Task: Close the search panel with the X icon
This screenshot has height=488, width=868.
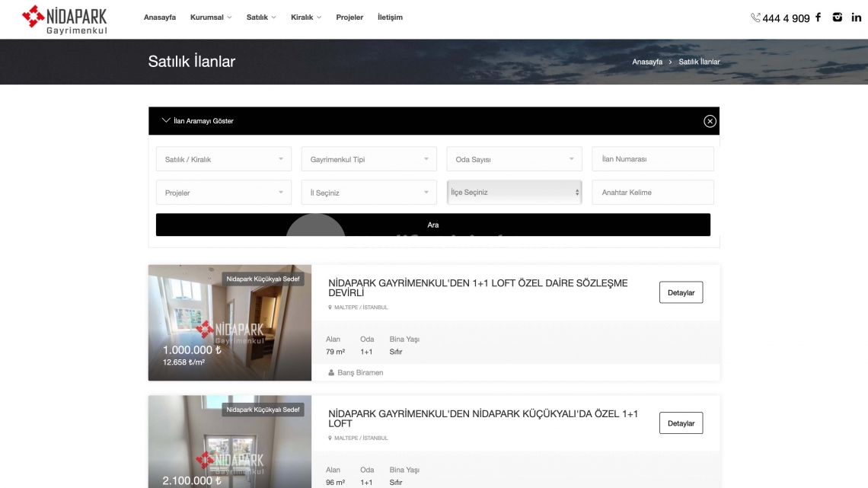Action: coord(710,120)
